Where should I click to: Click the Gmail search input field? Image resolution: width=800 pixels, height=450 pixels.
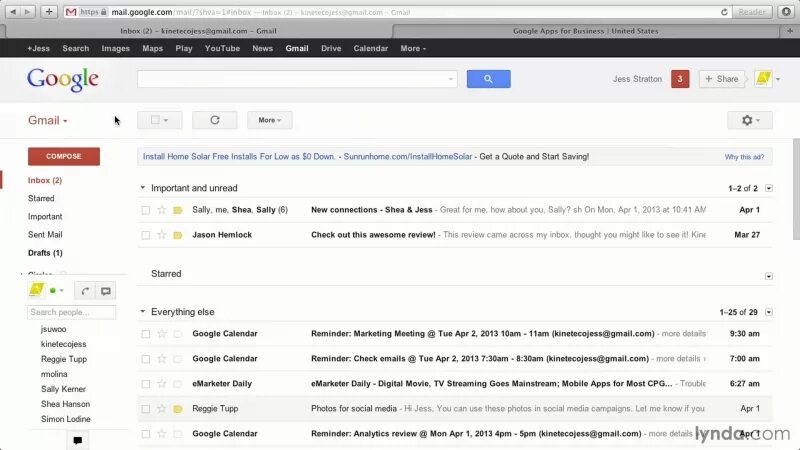coord(292,79)
